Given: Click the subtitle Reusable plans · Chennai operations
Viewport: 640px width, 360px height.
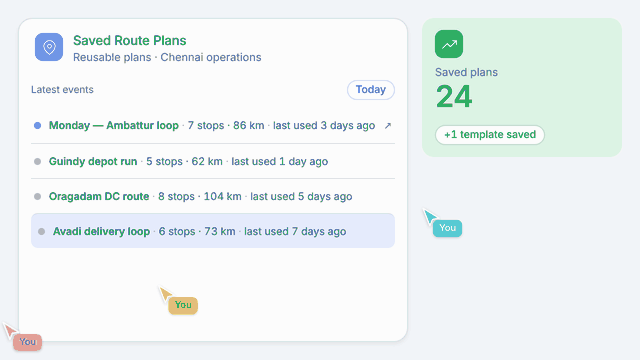Looking at the screenshot, I should pos(167,57).
